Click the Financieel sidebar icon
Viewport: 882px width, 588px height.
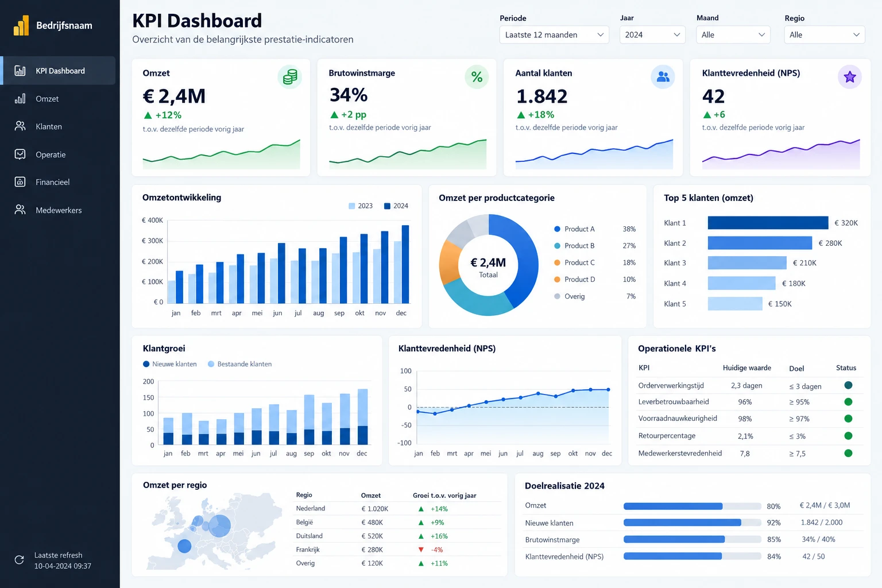(x=20, y=182)
